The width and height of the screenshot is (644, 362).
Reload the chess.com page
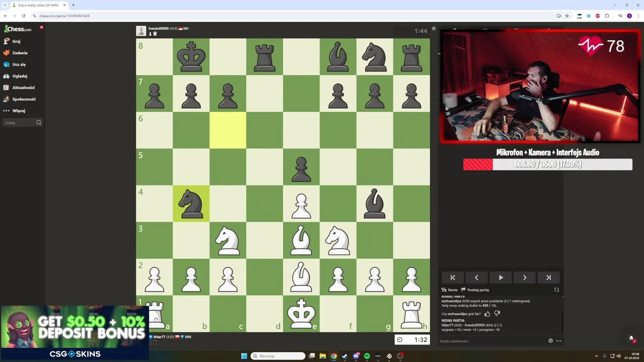(23, 16)
